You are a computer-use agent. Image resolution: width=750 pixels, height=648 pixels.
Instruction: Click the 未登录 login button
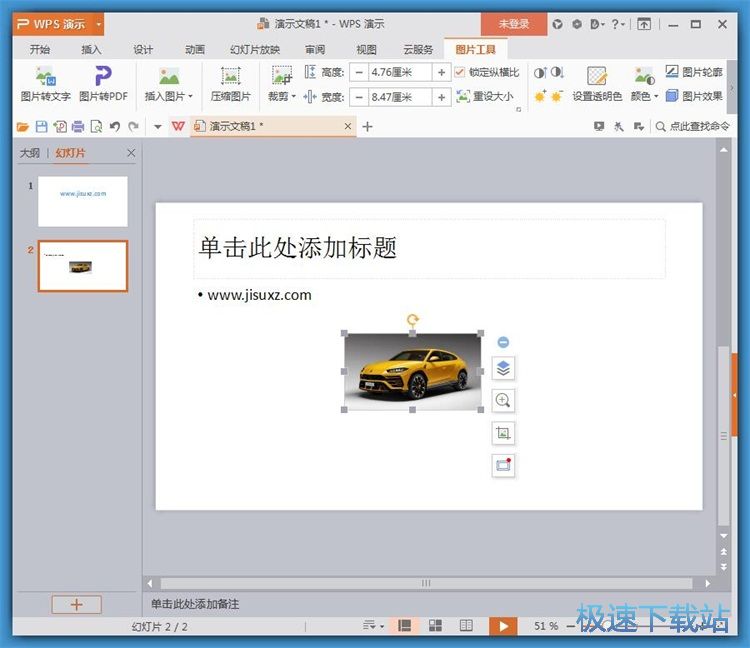click(x=513, y=24)
